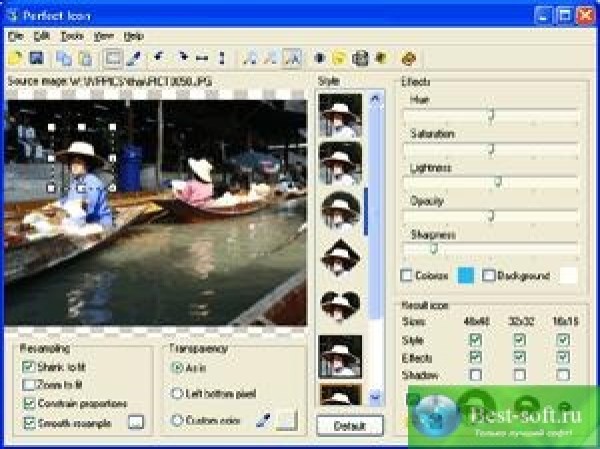This screenshot has width=600, height=449.
Task: Select the heart style thumbnail
Action: pyautogui.click(x=340, y=305)
